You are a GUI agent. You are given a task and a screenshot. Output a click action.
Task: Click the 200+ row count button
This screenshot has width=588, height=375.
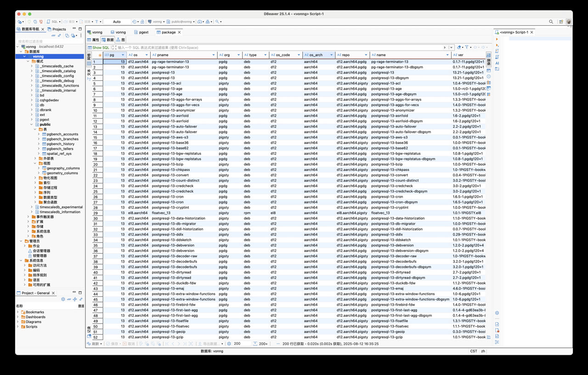[x=260, y=344]
